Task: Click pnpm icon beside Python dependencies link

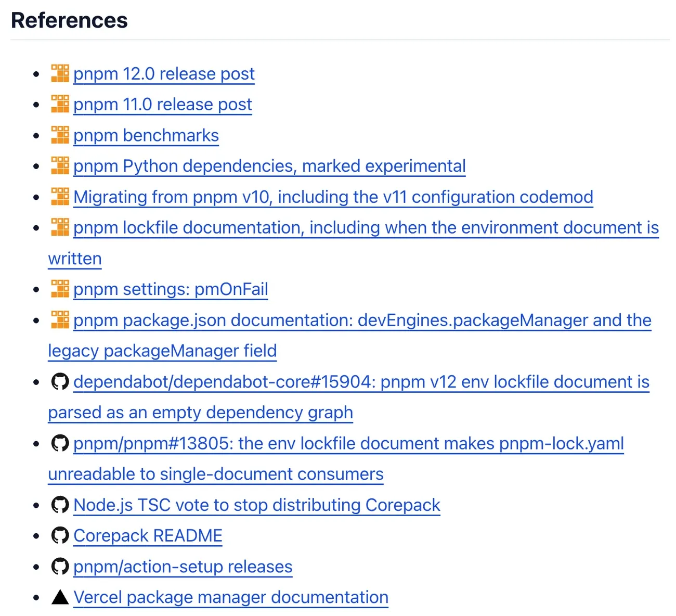Action: click(60, 165)
